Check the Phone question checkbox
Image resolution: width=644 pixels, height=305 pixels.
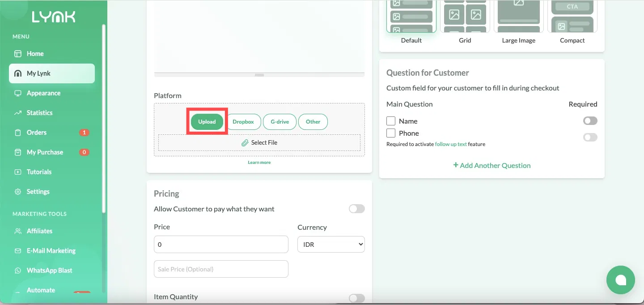391,133
